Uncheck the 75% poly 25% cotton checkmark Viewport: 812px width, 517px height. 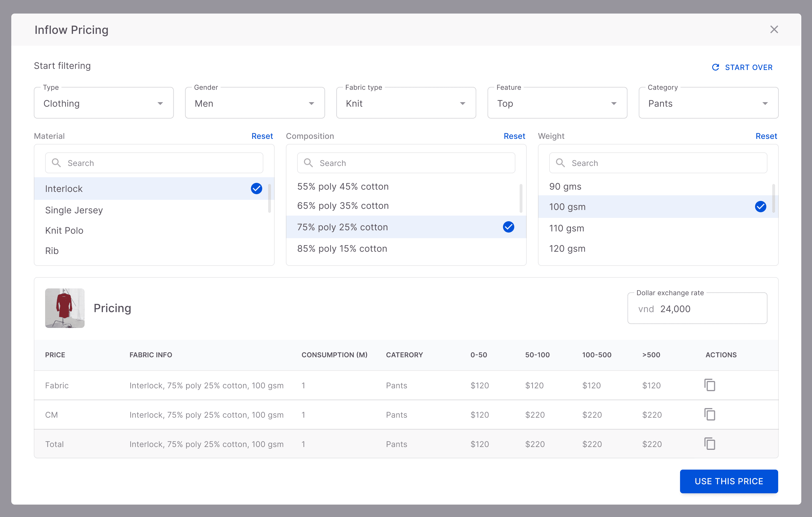click(x=508, y=227)
